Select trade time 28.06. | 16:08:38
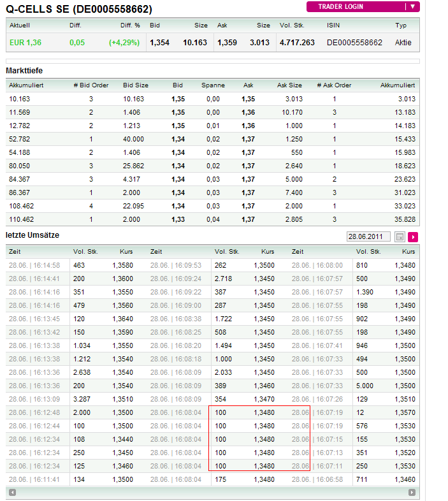 (x=176, y=319)
